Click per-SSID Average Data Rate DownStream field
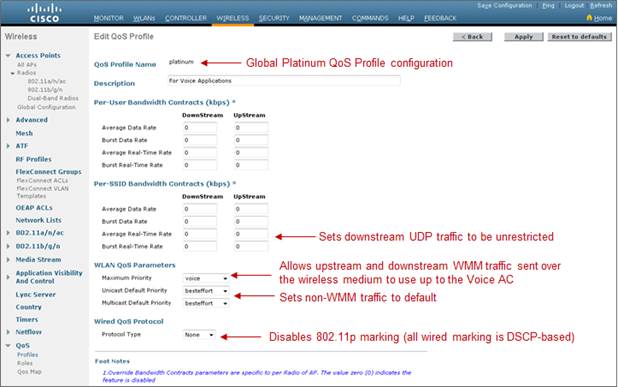Screen dimensions: 618x387 point(200,209)
